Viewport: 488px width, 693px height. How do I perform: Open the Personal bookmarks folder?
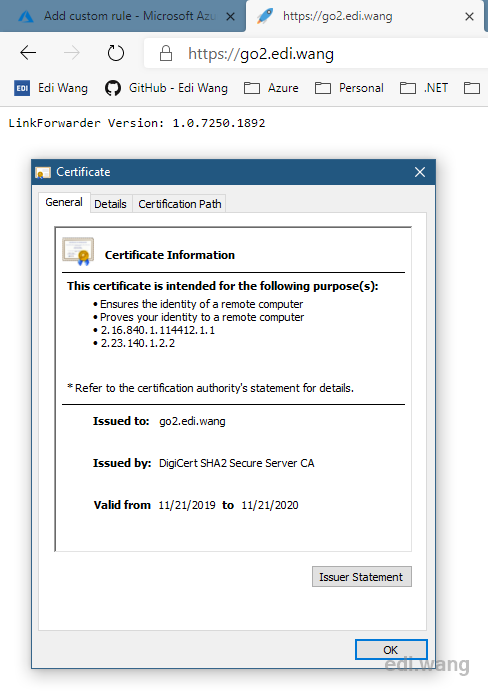[x=349, y=88]
